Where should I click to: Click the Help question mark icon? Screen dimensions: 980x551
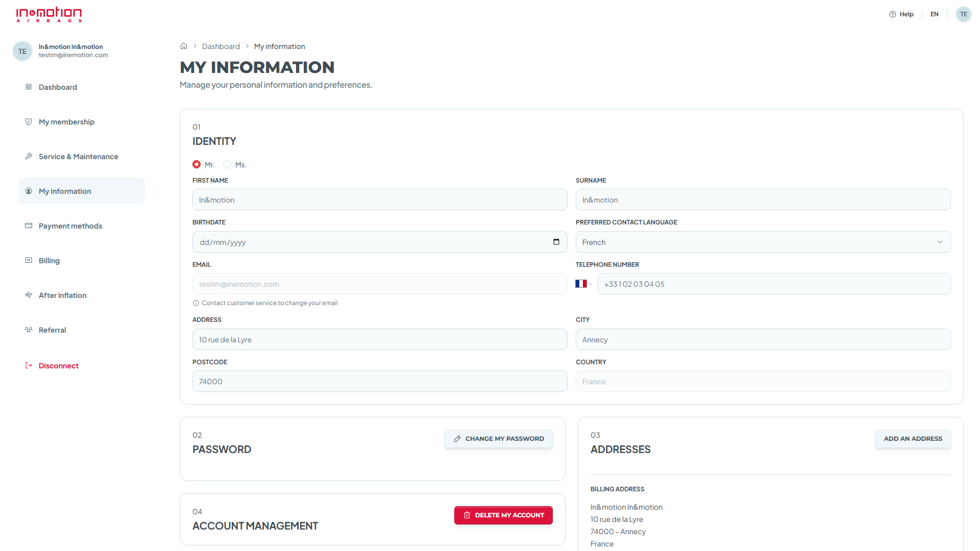click(x=893, y=14)
